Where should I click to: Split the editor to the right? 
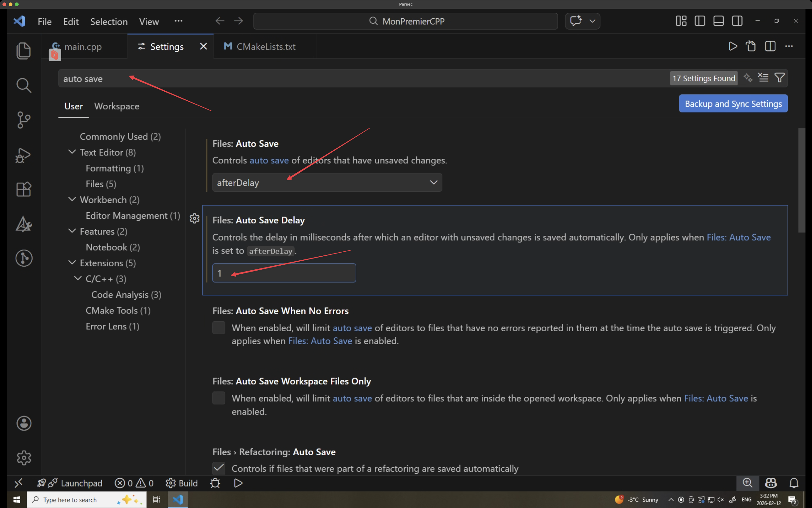pos(770,46)
